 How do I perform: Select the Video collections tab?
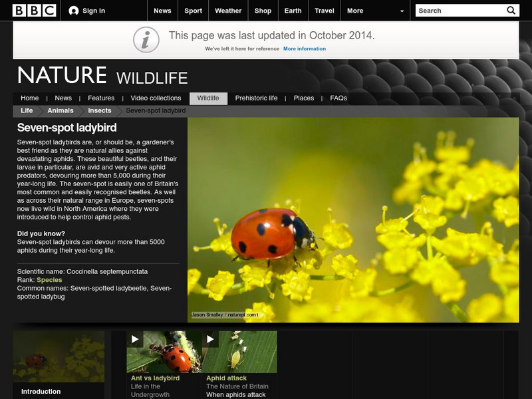[155, 97]
